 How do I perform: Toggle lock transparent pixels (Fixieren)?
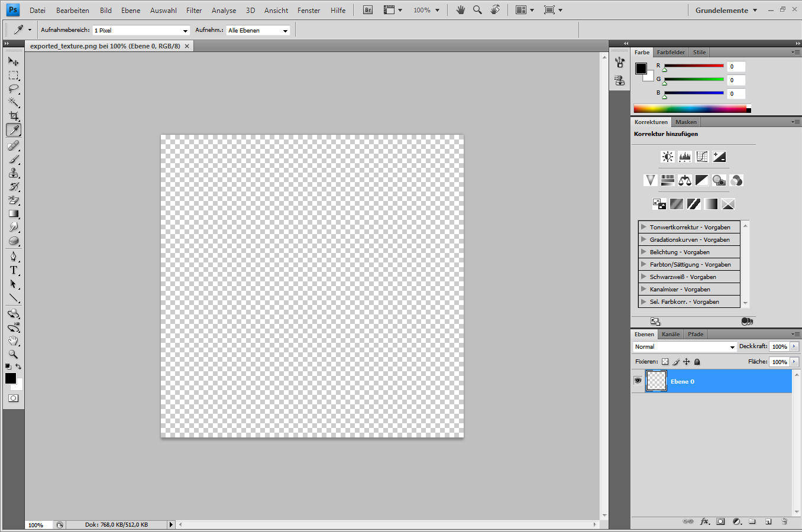point(665,362)
